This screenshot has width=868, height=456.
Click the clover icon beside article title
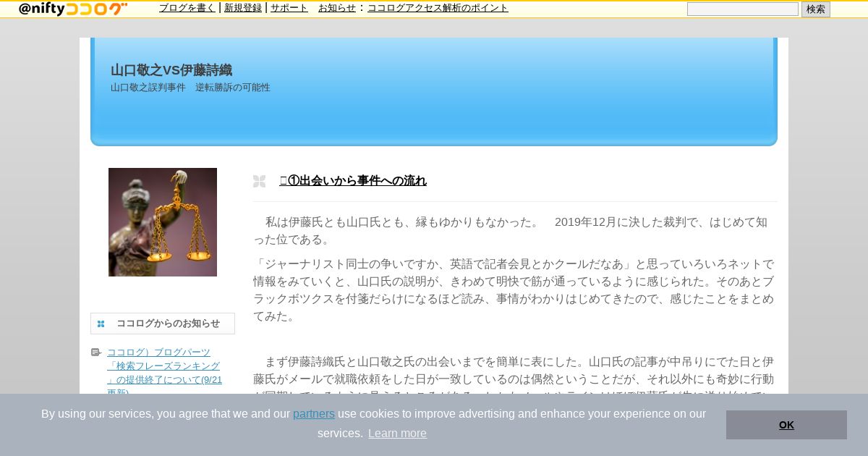pos(260,181)
